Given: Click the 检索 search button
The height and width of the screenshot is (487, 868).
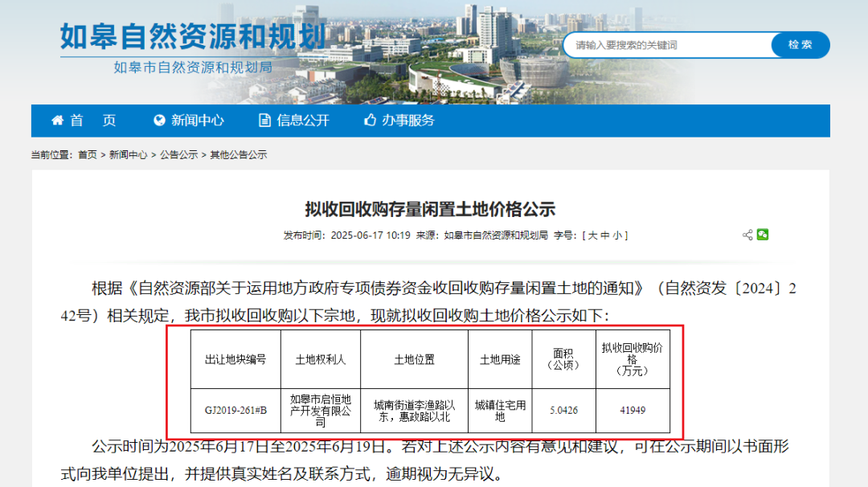Looking at the screenshot, I should click(800, 45).
